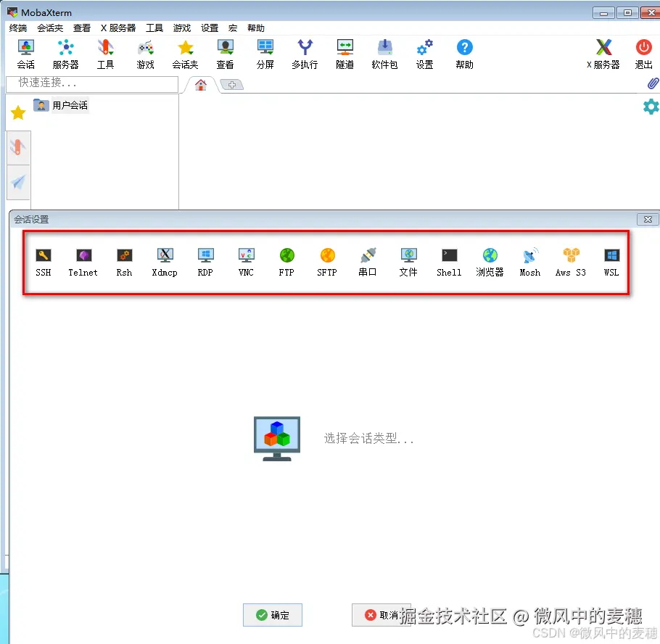Click the 软件包 packages toolbar icon
660x644 pixels.
(x=384, y=54)
